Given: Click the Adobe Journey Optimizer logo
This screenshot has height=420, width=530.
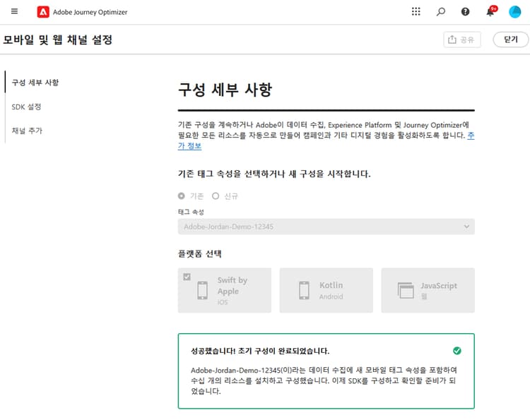Looking at the screenshot, I should 43,12.
